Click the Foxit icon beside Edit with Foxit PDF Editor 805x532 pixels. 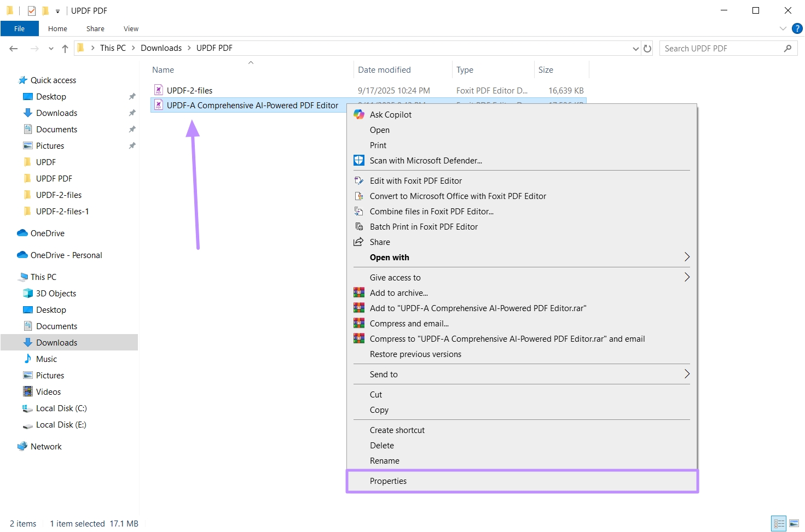click(x=359, y=180)
